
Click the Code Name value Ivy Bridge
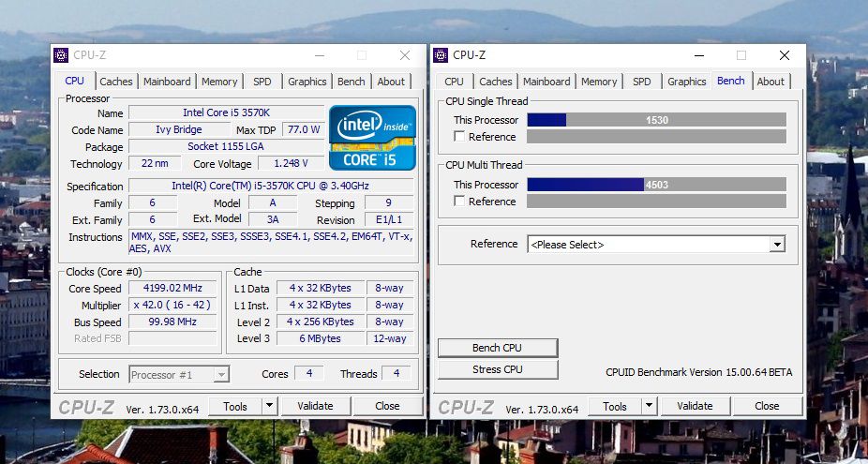(x=179, y=129)
